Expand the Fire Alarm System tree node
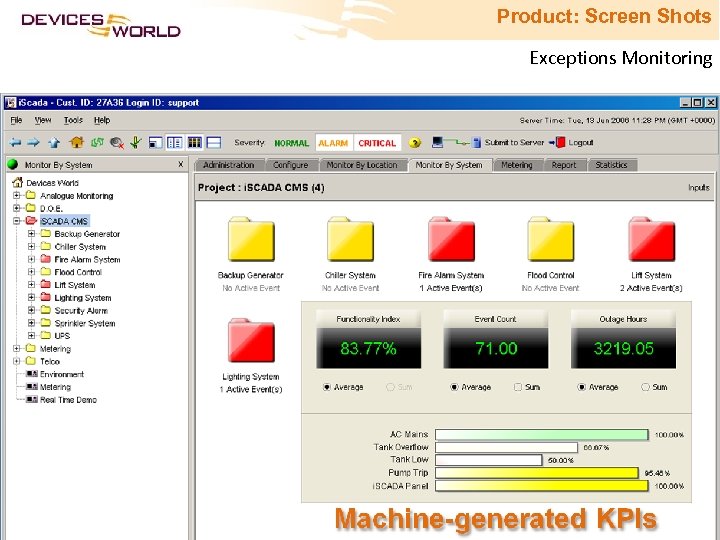The image size is (720, 540). (x=31, y=259)
